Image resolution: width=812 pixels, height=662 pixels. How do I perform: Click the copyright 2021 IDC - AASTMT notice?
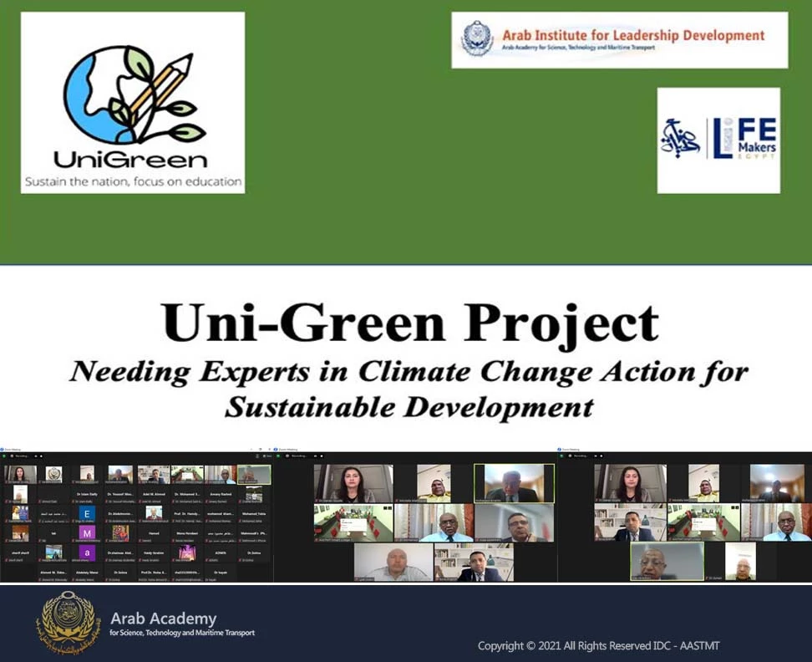(598, 646)
